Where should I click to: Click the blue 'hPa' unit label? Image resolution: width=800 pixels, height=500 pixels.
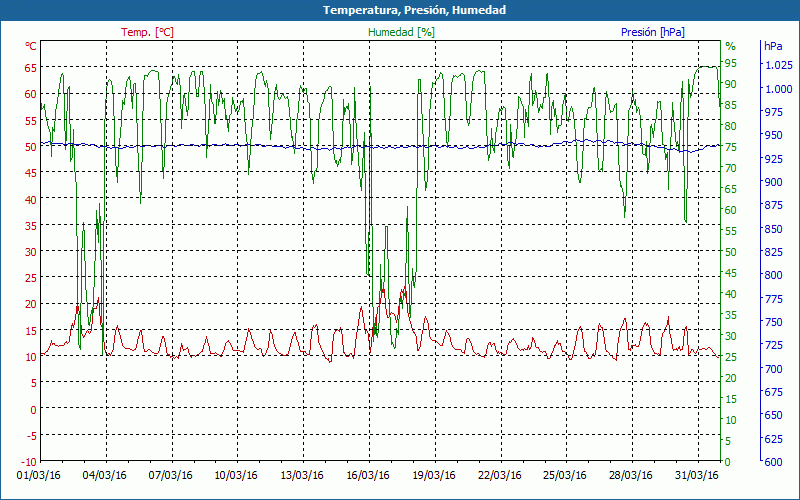[x=773, y=46]
